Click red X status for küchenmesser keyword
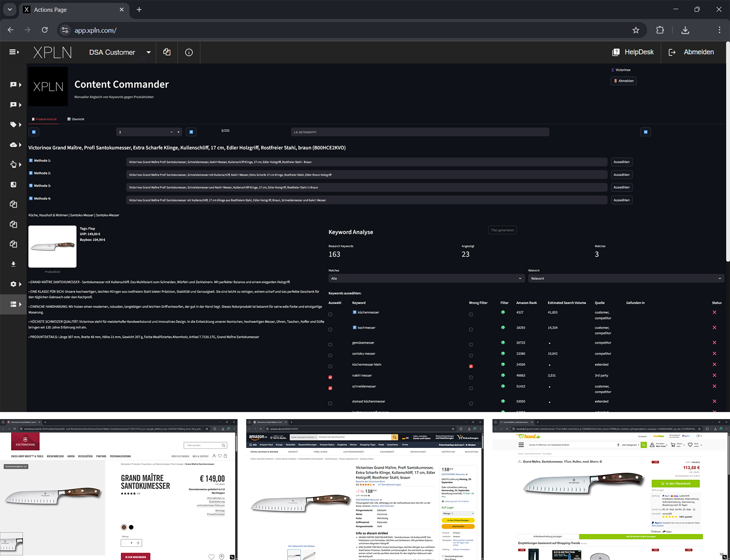Viewport: 730px width, 560px height. (x=714, y=312)
